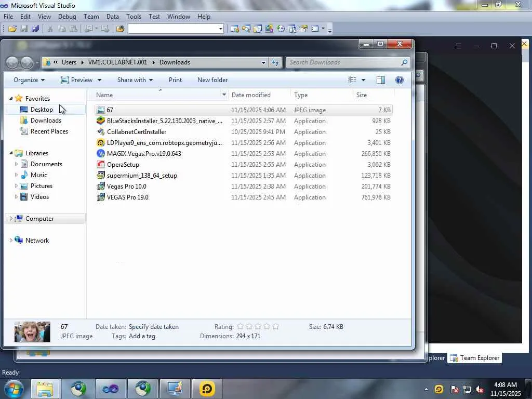Screen dimensions: 532x399
Task: Toggle the preview pane button
Action: coord(381,80)
